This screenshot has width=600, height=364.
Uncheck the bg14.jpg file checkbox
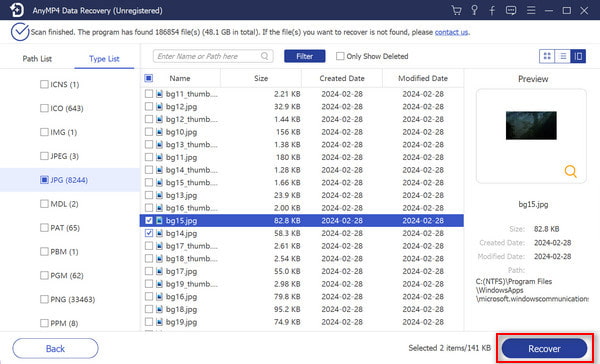point(149,233)
